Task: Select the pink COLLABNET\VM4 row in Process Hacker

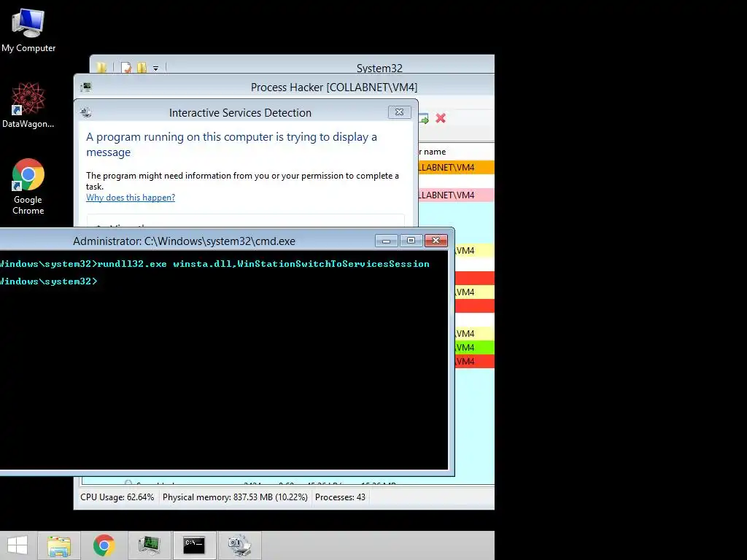Action: (x=457, y=195)
